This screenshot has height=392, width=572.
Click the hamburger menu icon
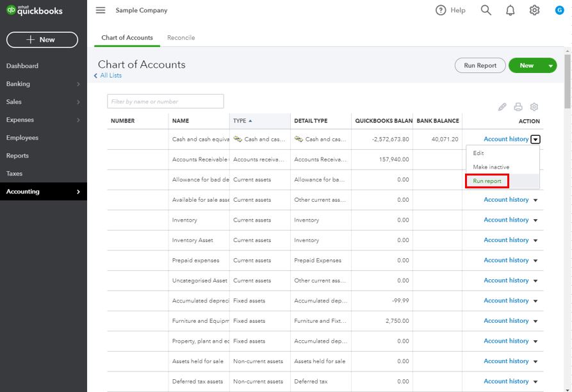(x=101, y=10)
